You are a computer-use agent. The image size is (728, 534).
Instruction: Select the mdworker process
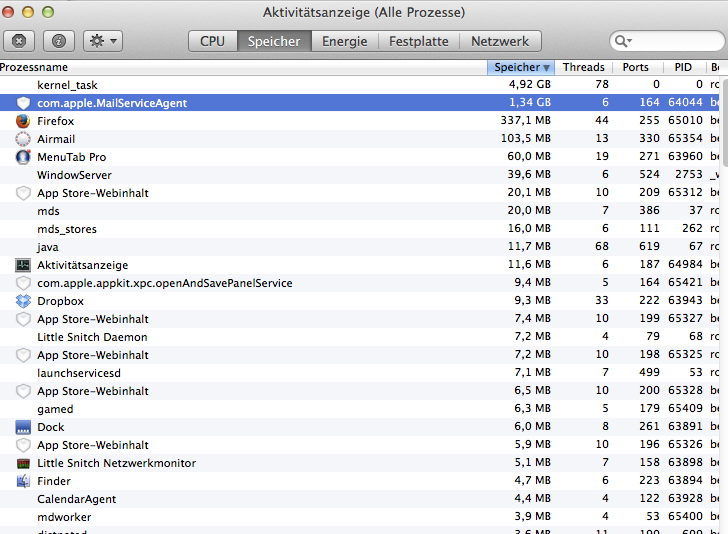(x=360, y=517)
